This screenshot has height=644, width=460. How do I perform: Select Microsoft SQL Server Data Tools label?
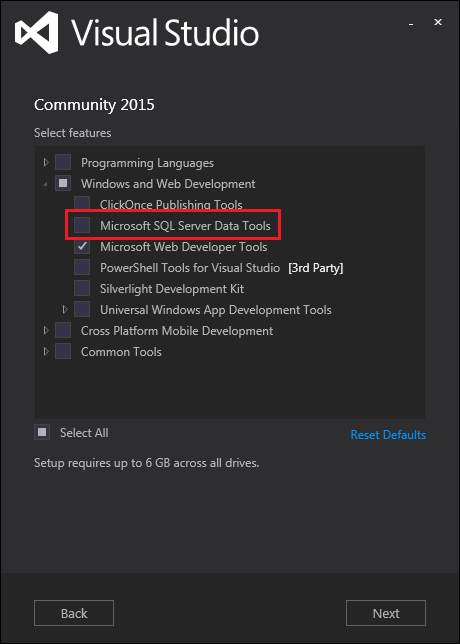(x=185, y=226)
